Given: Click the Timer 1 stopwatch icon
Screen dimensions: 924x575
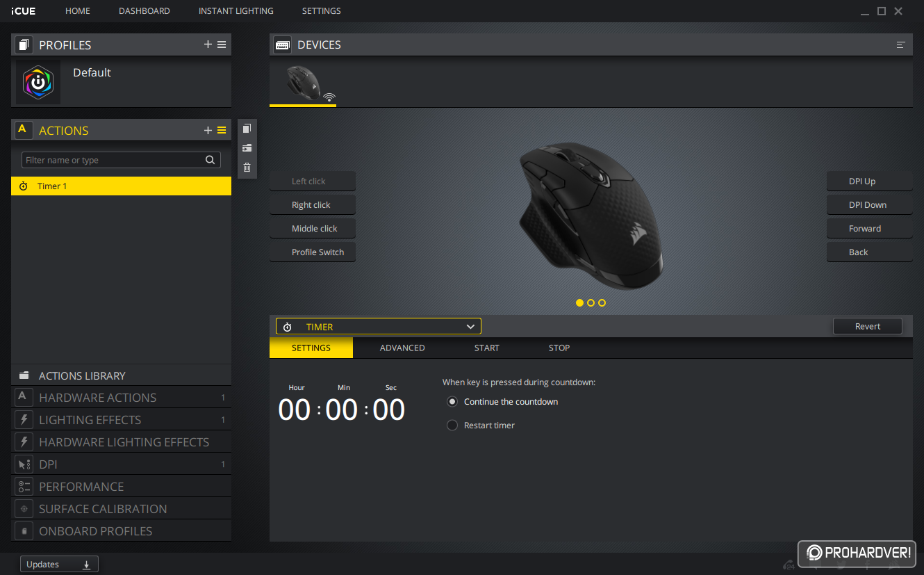Looking at the screenshot, I should 24,186.
